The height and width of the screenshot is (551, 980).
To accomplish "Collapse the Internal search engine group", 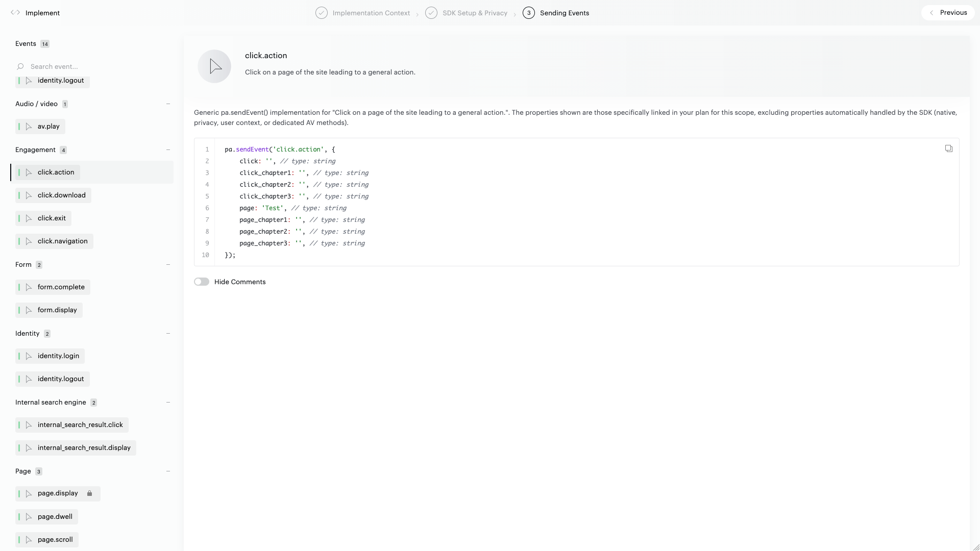I will [168, 403].
